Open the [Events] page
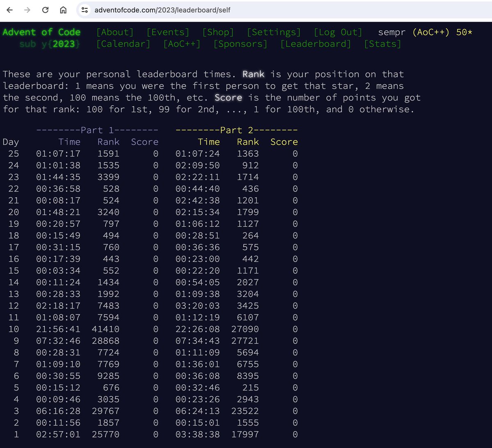 click(x=168, y=32)
